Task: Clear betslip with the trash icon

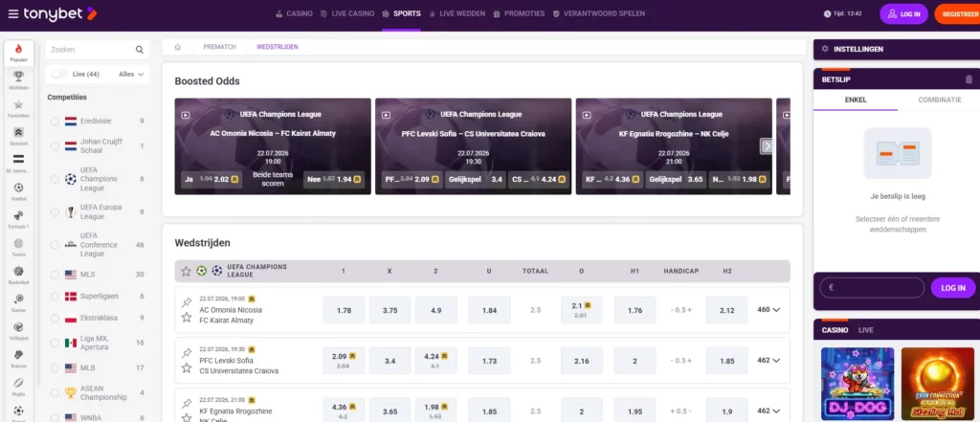Action: tap(969, 79)
